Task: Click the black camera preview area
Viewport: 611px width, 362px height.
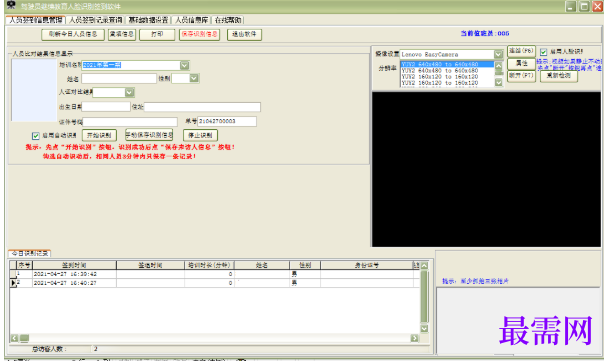Action: 486,169
